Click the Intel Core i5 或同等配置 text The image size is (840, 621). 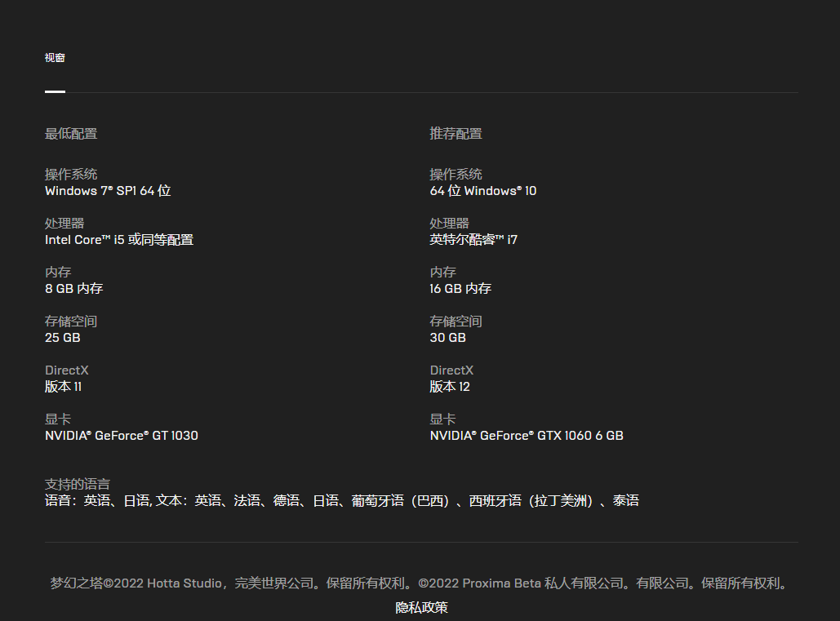coord(119,240)
